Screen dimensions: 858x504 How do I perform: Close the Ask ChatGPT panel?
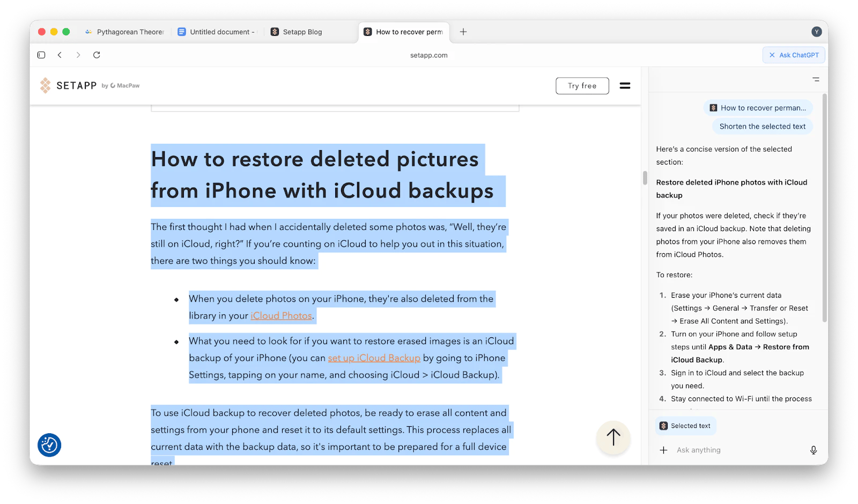(772, 55)
